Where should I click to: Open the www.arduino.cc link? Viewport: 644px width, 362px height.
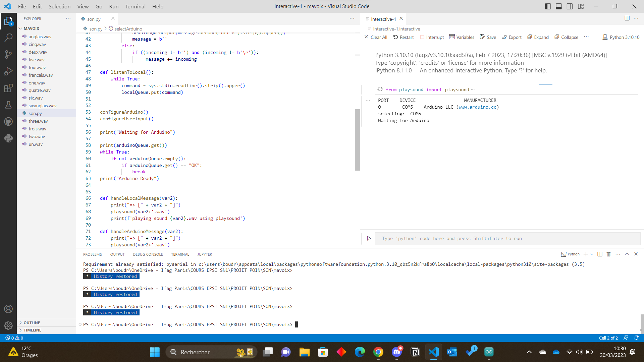tap(477, 107)
